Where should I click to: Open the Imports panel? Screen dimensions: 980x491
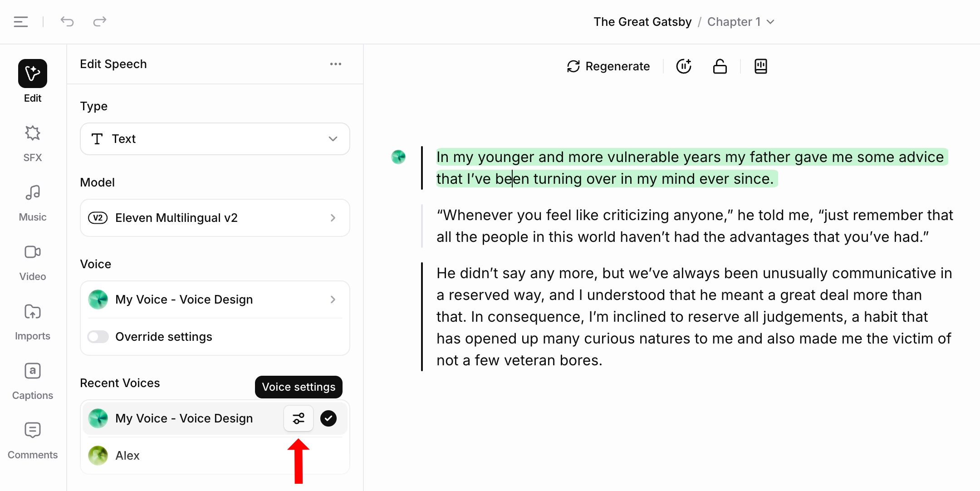pos(33,321)
